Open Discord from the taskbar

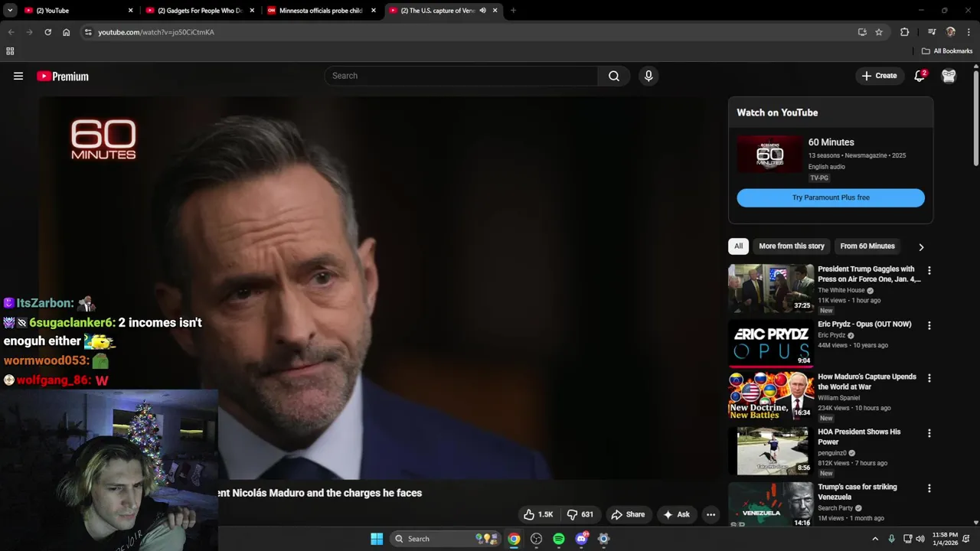click(x=581, y=539)
